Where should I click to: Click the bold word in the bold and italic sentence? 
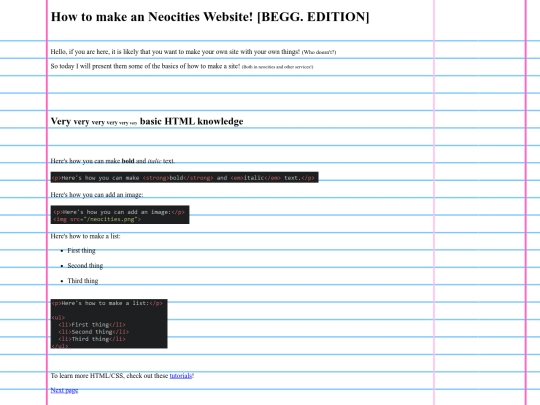coord(128,161)
